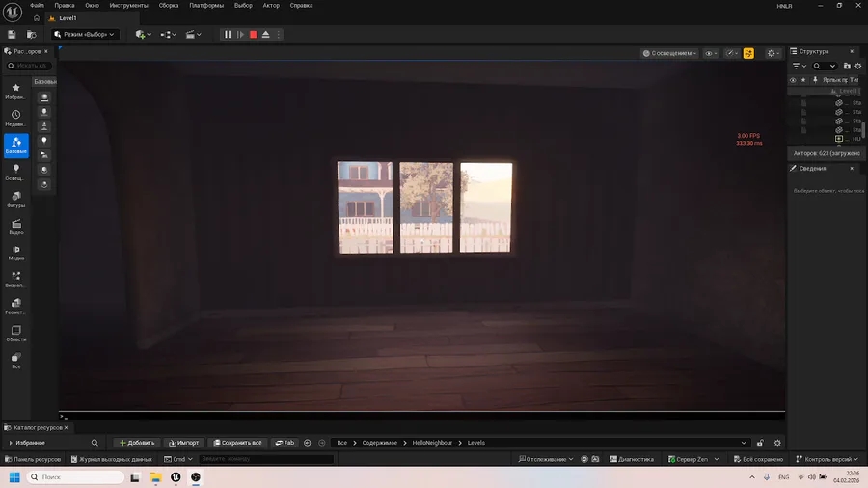Open the С освещением view mode dropdown

click(x=669, y=53)
